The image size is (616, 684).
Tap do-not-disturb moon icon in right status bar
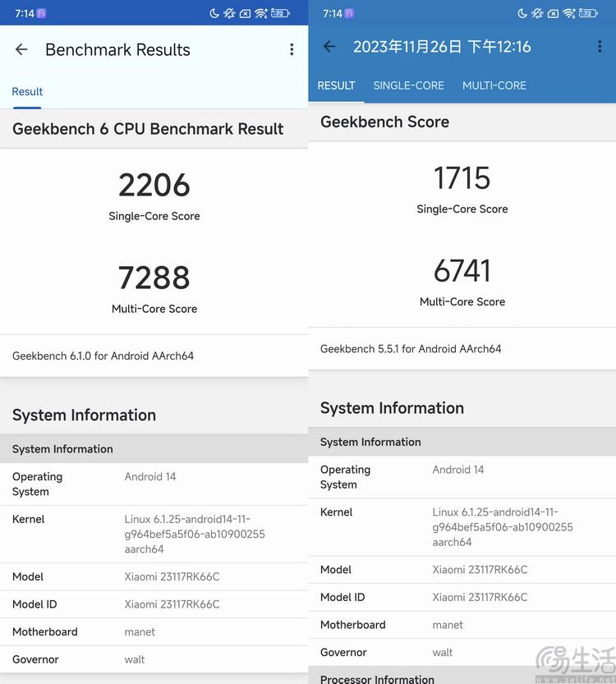click(522, 13)
